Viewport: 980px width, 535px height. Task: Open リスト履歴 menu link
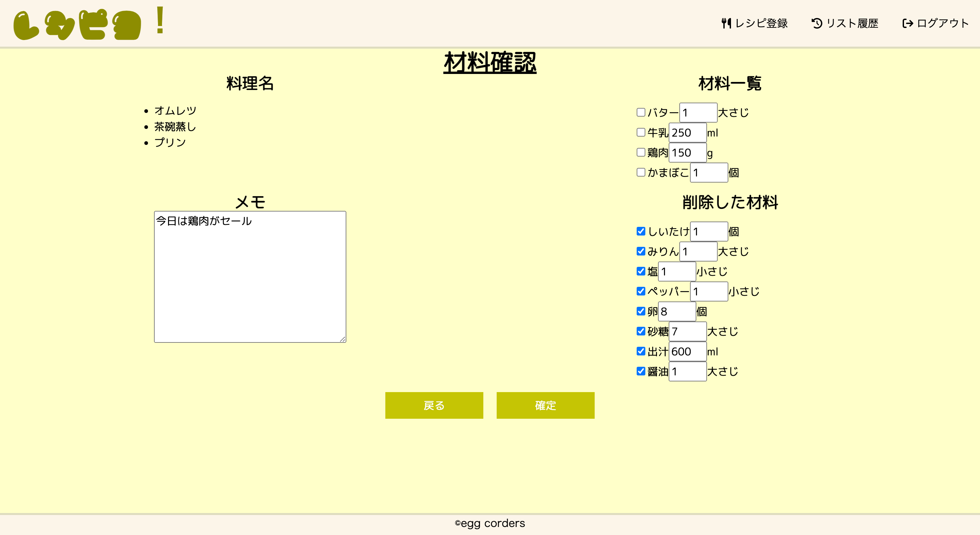852,23
